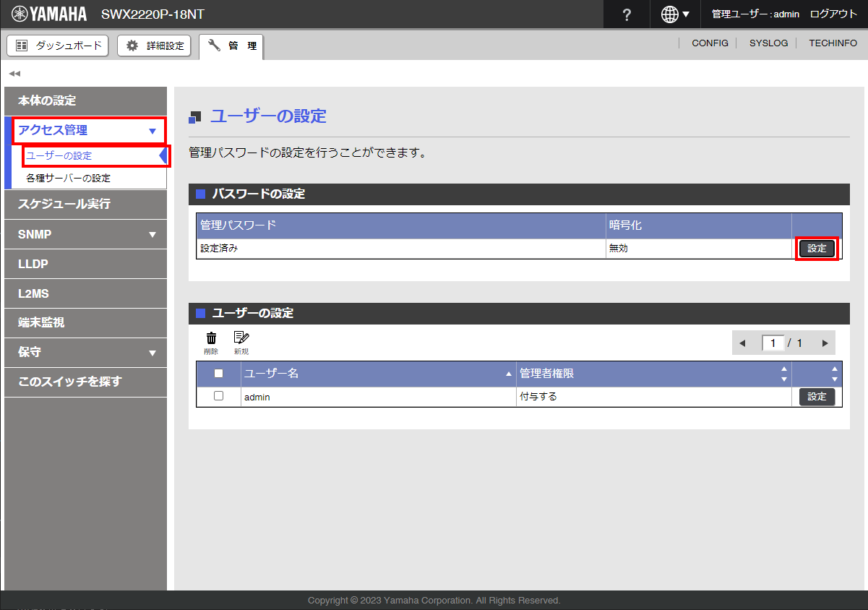Sort by administrator privileges column arrows
Image resolution: width=868 pixels, height=610 pixels.
coord(784,374)
